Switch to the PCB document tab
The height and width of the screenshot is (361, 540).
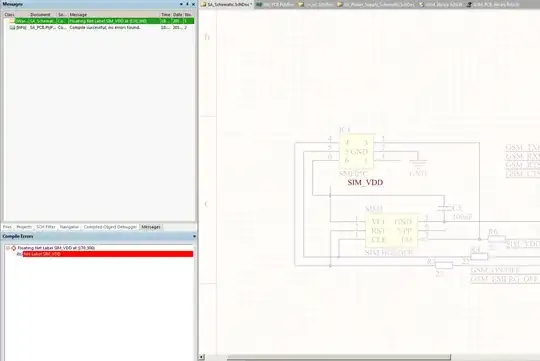click(276, 4)
